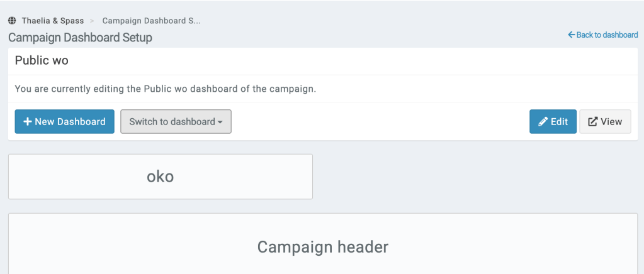Click the pencil icon on the Edit button

coord(543,122)
